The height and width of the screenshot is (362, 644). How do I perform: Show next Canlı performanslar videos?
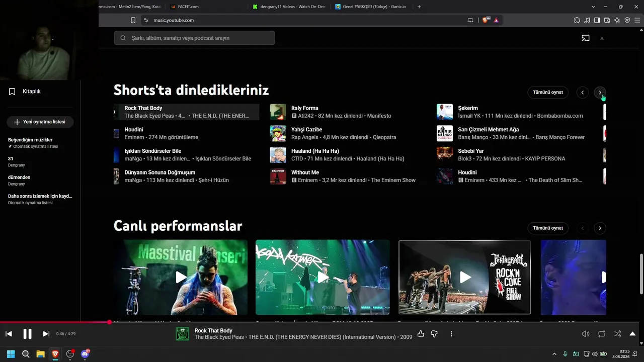pyautogui.click(x=600, y=228)
